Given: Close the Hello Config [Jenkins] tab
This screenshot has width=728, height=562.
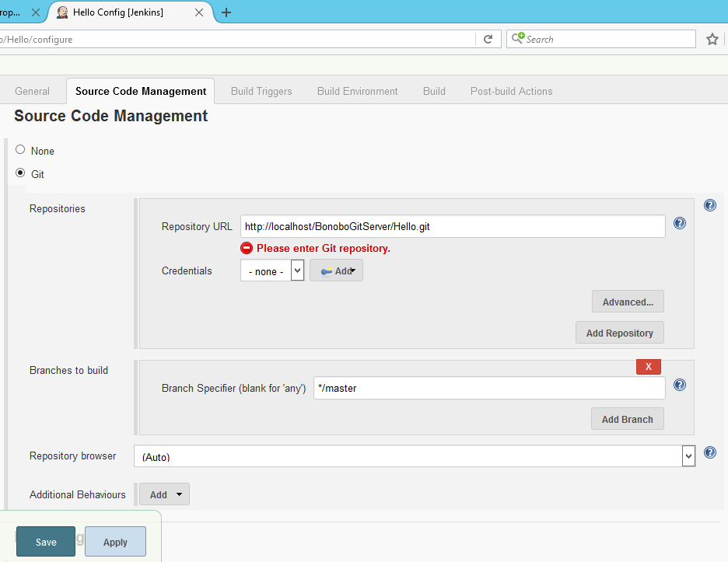Looking at the screenshot, I should pyautogui.click(x=199, y=12).
